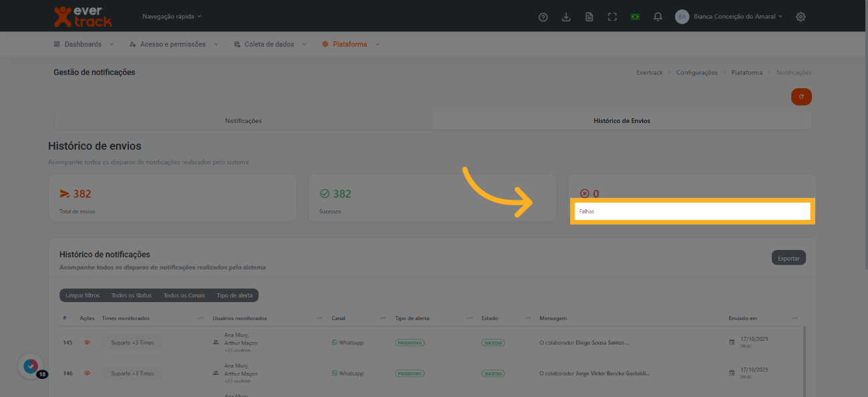Change language via Brazil flag icon
The width and height of the screenshot is (868, 397).
(635, 17)
